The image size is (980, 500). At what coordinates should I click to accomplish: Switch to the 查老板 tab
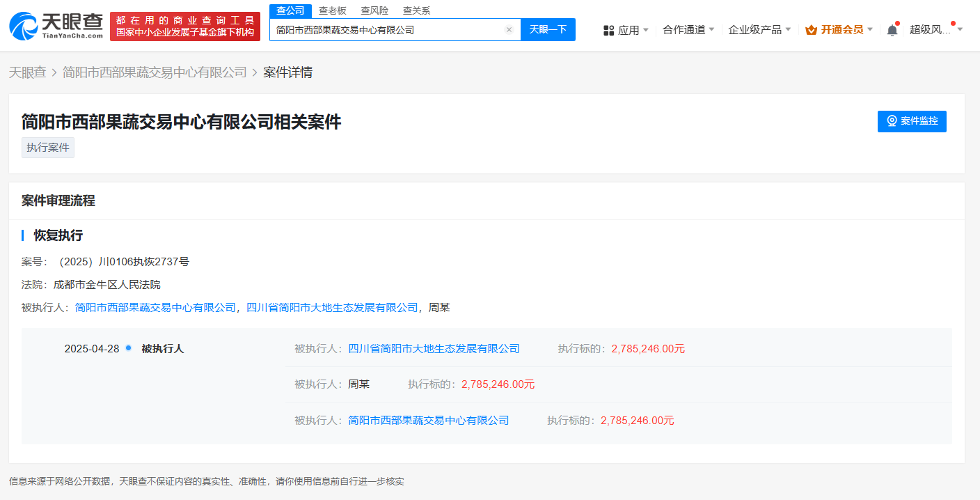(333, 10)
